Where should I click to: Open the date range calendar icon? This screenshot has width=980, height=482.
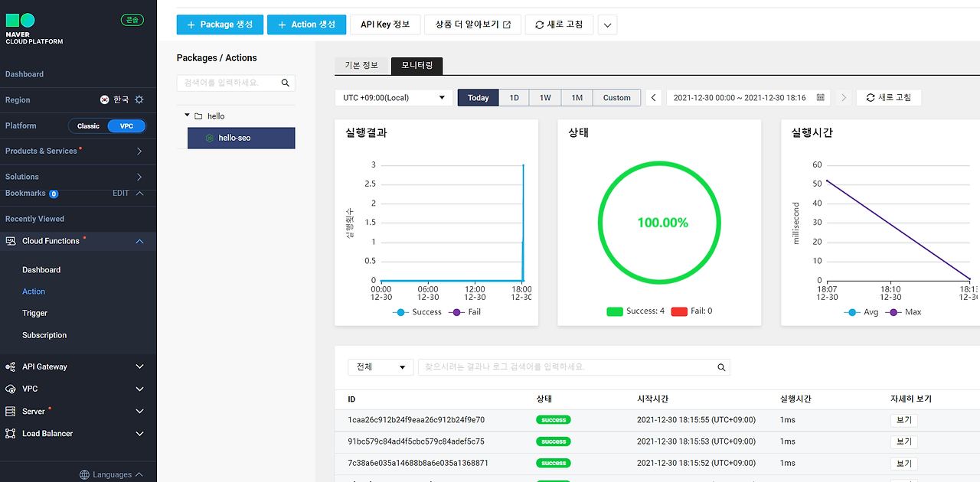(x=821, y=97)
